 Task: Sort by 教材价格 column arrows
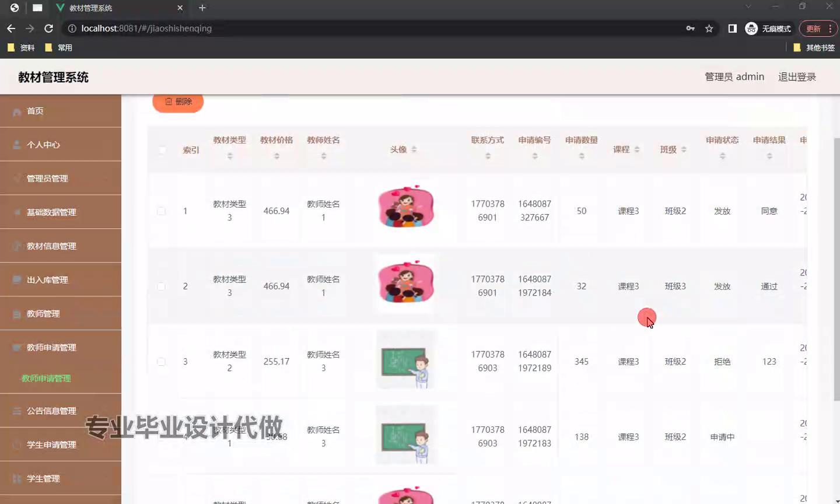click(276, 156)
